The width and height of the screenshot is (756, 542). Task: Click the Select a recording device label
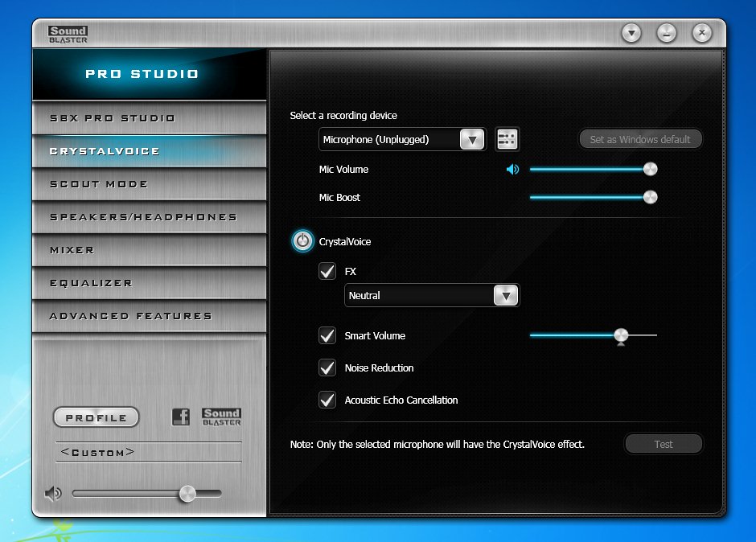click(343, 115)
